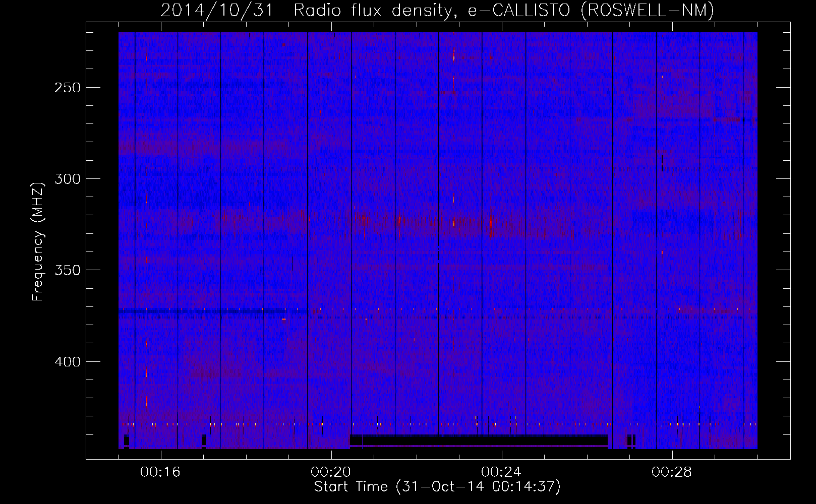The width and height of the screenshot is (816, 504).
Task: Click the 350 frequency tick label
Action: coord(68,270)
